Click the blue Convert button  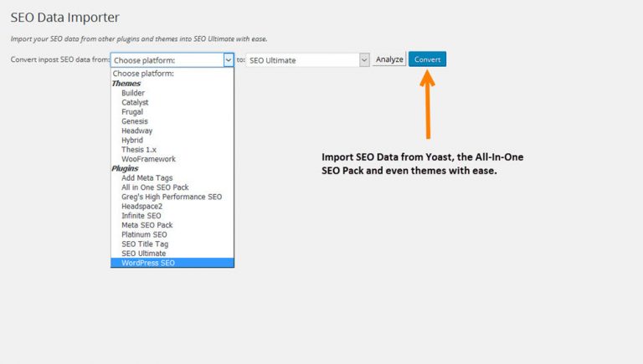click(427, 59)
